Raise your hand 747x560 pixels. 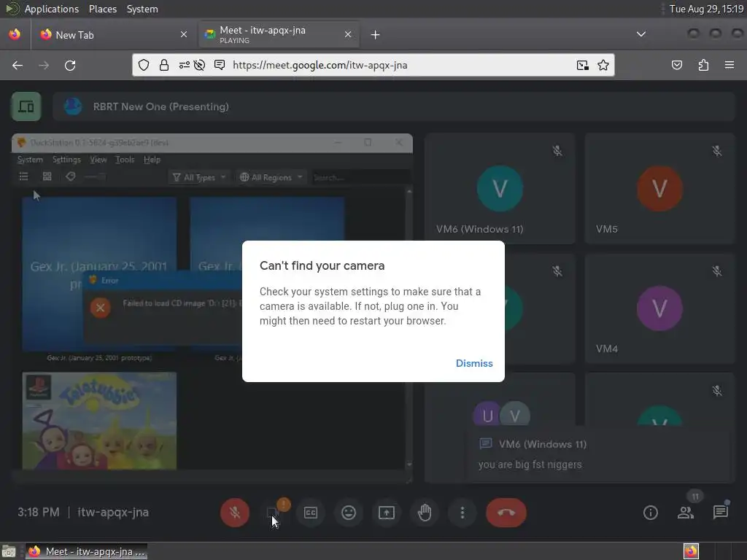tap(425, 513)
